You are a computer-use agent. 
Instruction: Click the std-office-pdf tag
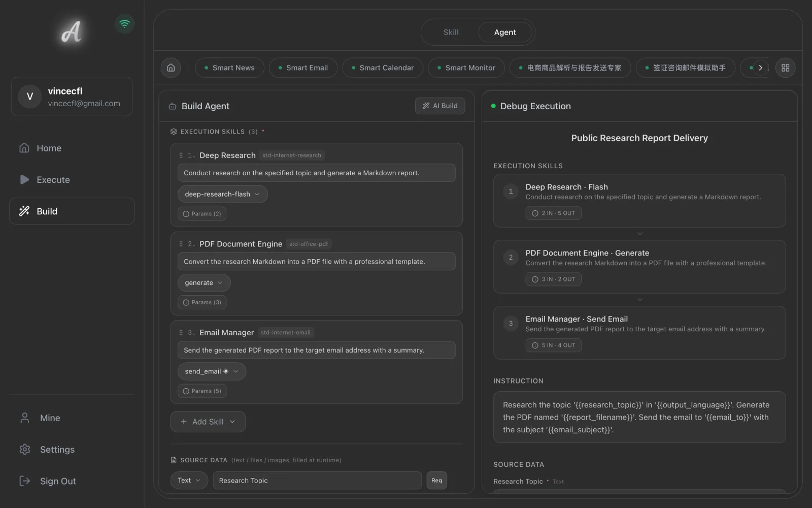coord(309,244)
